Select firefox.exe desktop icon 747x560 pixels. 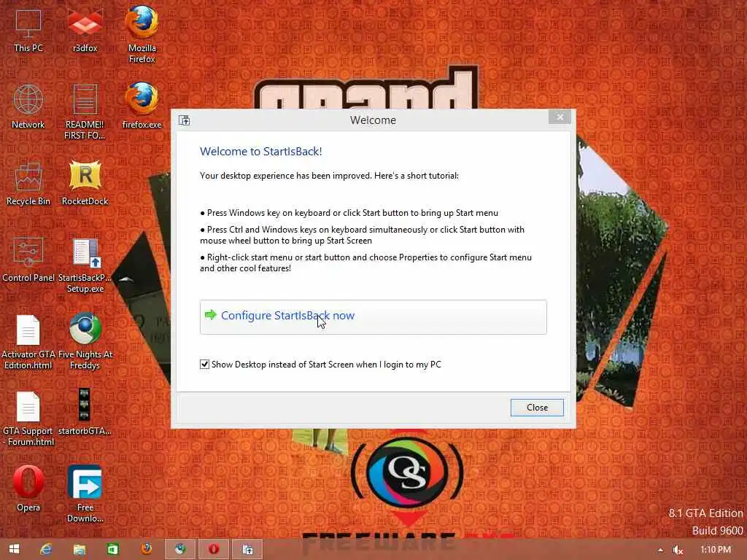pos(142,106)
